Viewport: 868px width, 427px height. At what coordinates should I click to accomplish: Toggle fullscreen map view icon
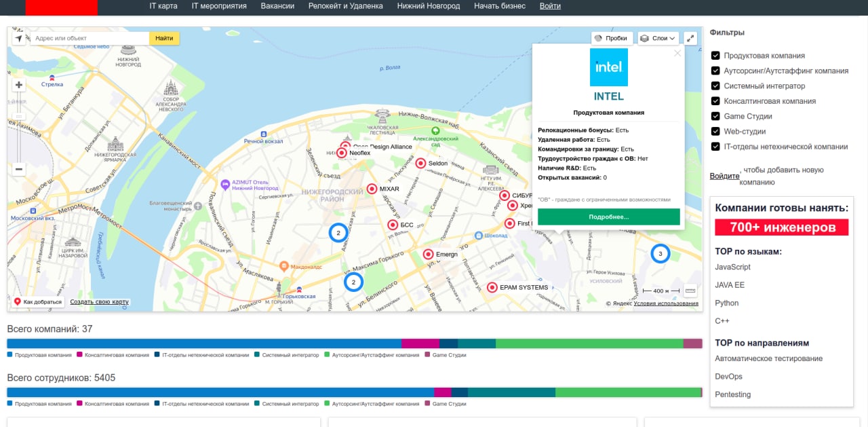(x=690, y=39)
